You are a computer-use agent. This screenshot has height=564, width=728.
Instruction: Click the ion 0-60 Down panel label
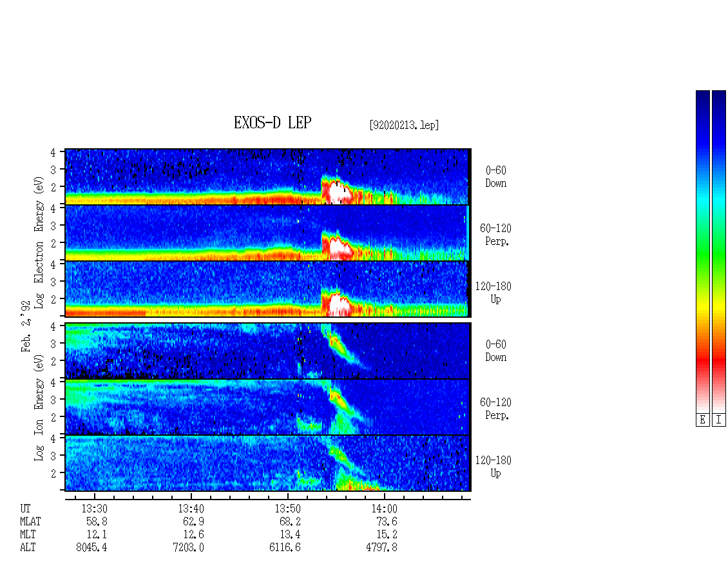coord(496,351)
